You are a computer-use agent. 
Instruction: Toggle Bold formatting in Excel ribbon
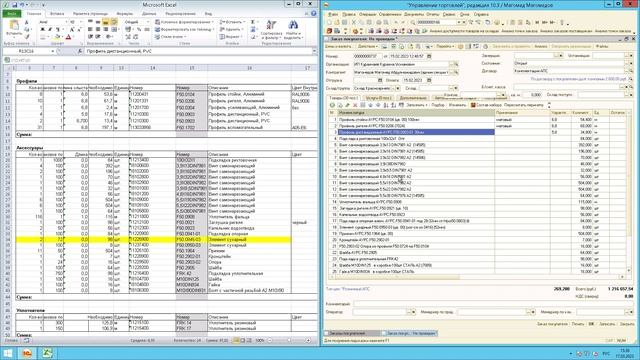(42, 29)
